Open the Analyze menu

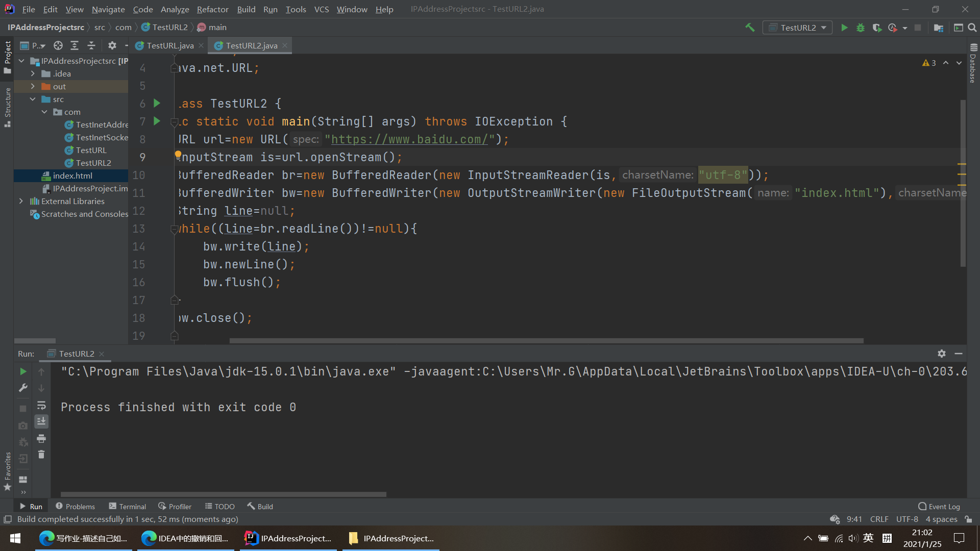pos(175,9)
